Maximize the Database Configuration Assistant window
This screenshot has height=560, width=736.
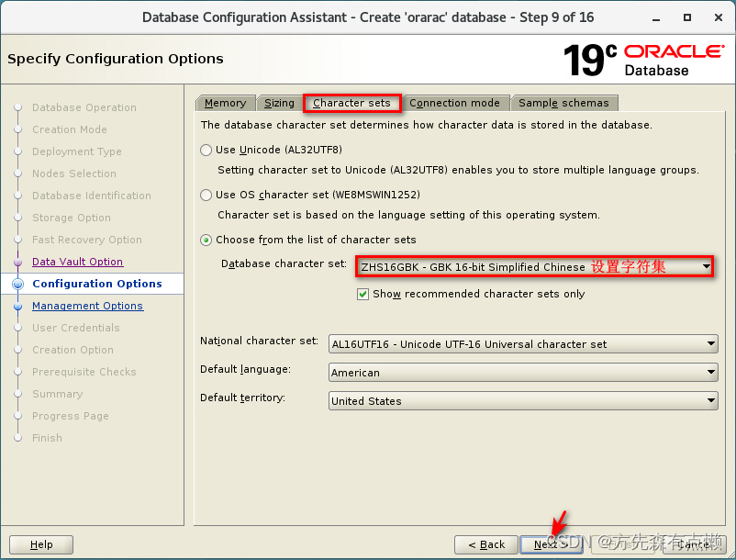click(x=687, y=17)
